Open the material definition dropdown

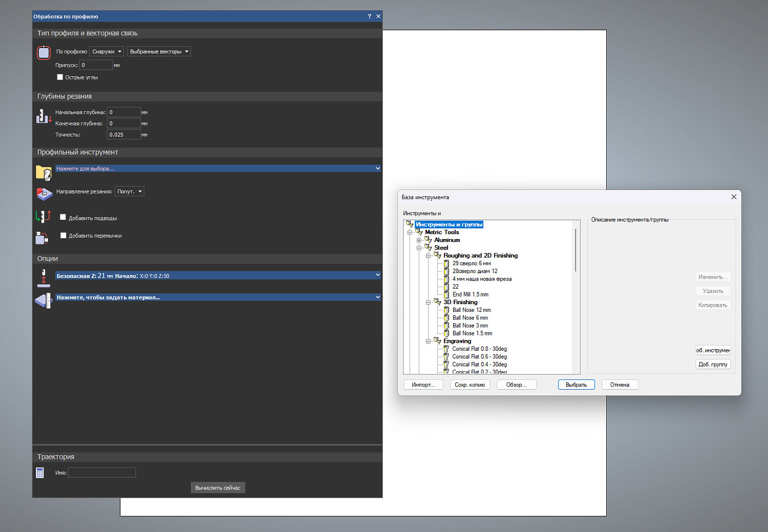[218, 297]
